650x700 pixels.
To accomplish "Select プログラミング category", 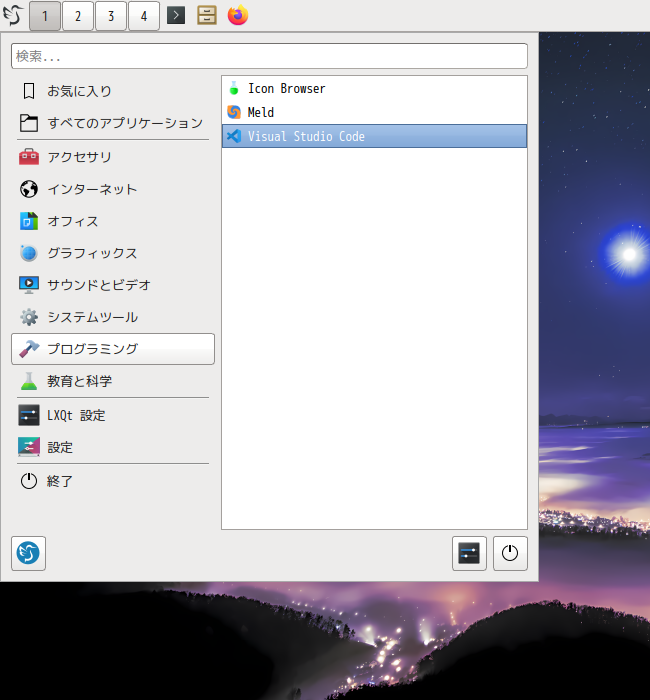I will tap(112, 349).
